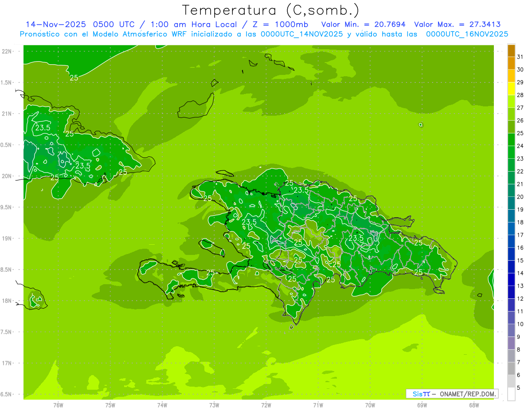532x411 pixels.
Task: Click the title 'Temperatura (C,somb.)'
Action: coord(270,10)
